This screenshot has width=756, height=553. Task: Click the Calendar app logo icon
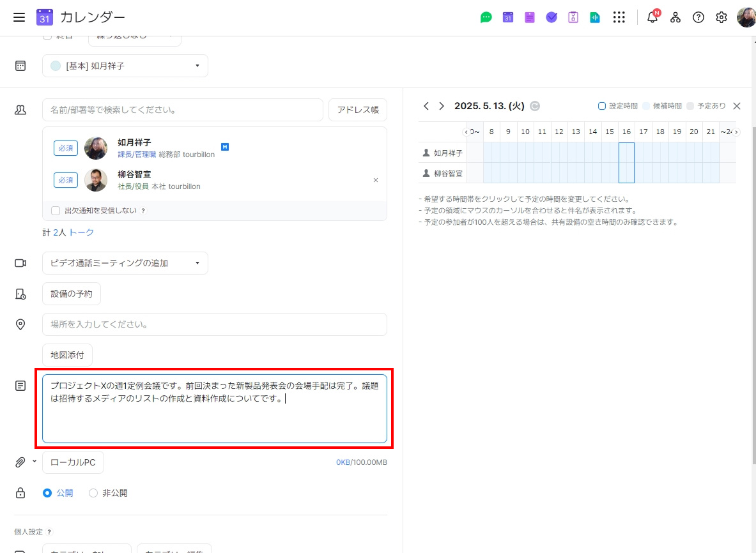(44, 17)
